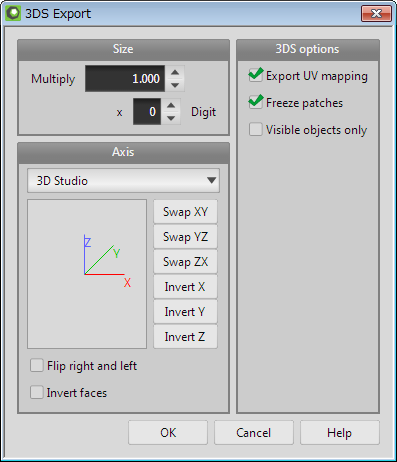
Task: Uncheck Freeze patches option
Action: coord(256,102)
